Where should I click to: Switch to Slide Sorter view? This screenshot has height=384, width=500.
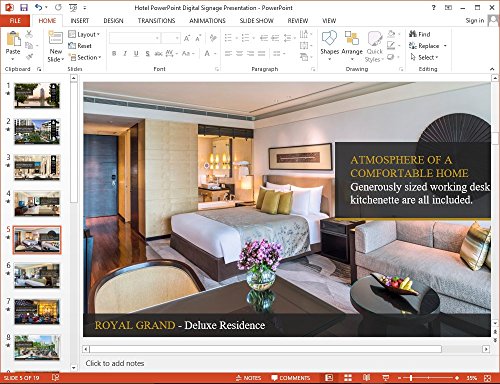(x=348, y=378)
